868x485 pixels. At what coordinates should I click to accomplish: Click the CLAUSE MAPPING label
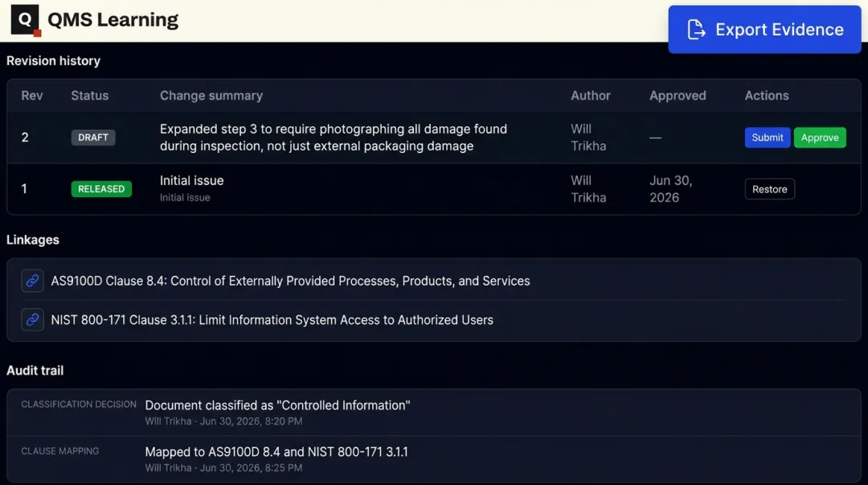[x=59, y=451]
